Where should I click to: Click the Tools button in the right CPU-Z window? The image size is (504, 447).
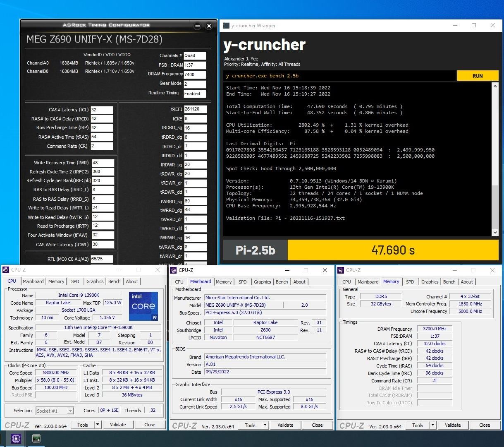pos(418,425)
